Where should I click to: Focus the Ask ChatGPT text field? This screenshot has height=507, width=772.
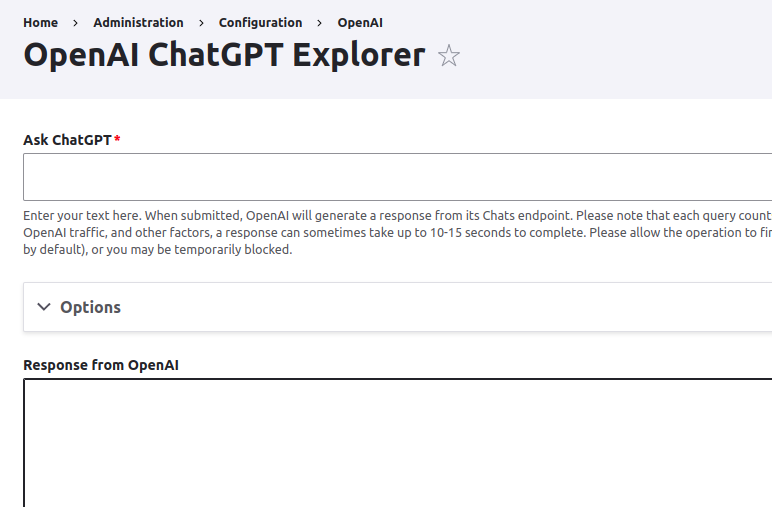click(x=397, y=177)
